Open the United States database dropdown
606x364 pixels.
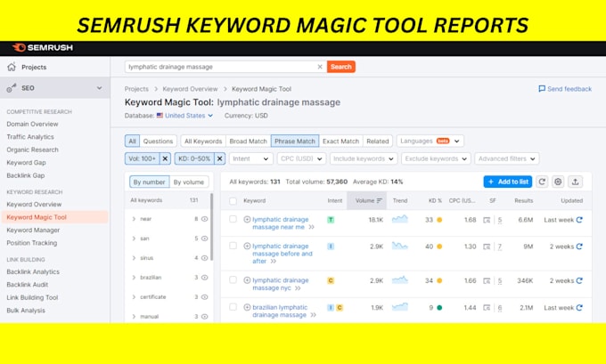(184, 116)
